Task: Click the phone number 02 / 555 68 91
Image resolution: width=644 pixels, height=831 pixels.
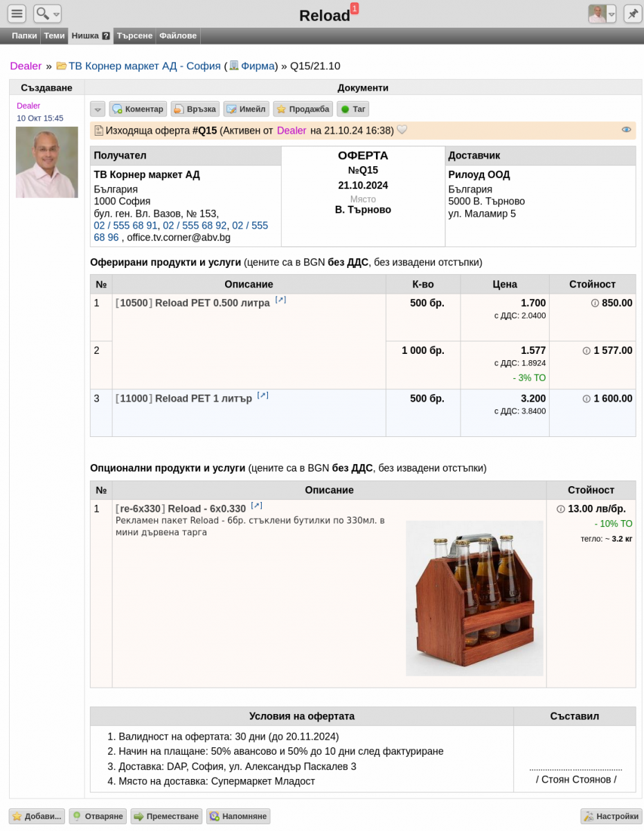Action: coord(125,226)
